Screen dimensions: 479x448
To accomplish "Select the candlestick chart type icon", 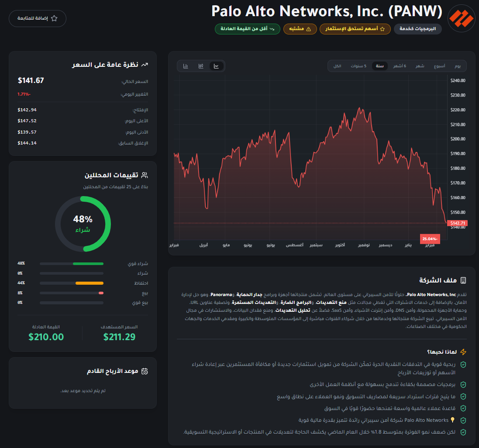I will tap(201, 66).
